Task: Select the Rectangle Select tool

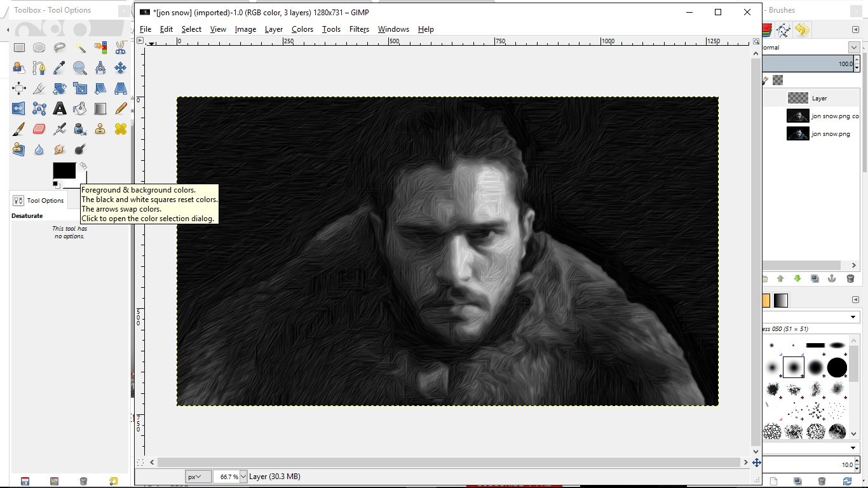Action: 19,48
